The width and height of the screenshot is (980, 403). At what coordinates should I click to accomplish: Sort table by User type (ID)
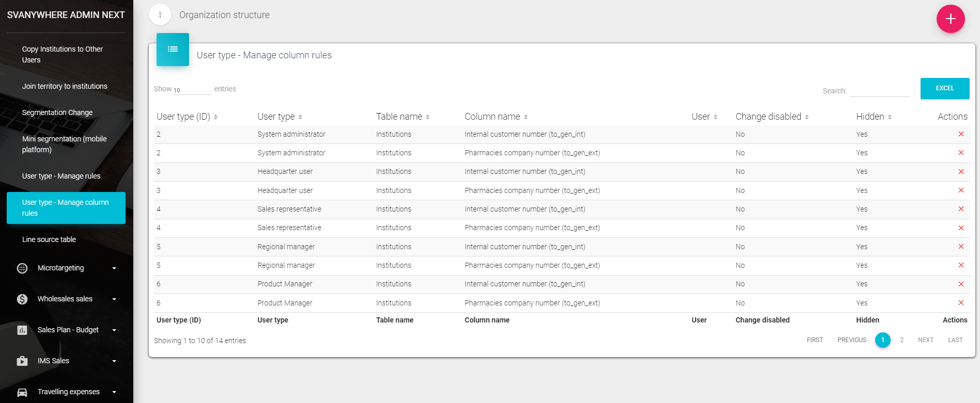coord(186,117)
